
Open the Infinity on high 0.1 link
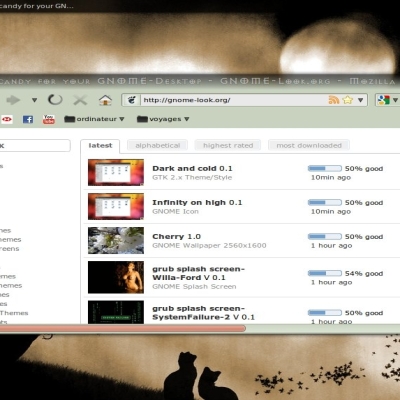pos(197,202)
